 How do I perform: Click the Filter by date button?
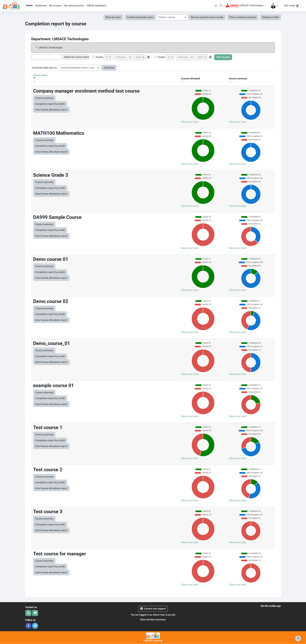(223, 57)
